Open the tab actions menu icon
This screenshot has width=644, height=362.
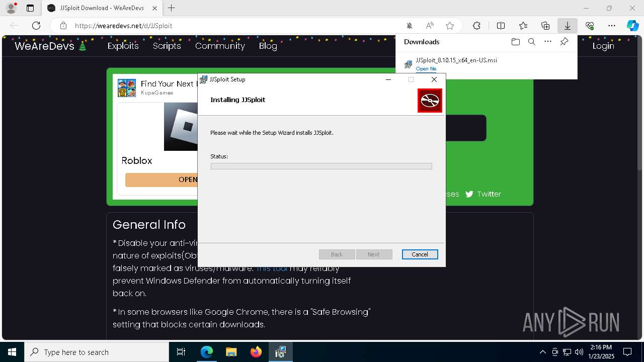[x=30, y=8]
